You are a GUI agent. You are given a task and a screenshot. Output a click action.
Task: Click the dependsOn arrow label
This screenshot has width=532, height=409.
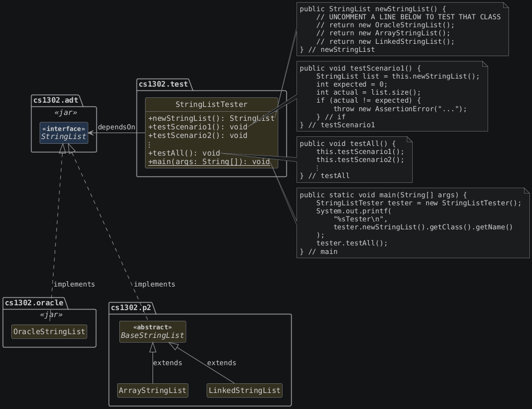click(x=116, y=127)
